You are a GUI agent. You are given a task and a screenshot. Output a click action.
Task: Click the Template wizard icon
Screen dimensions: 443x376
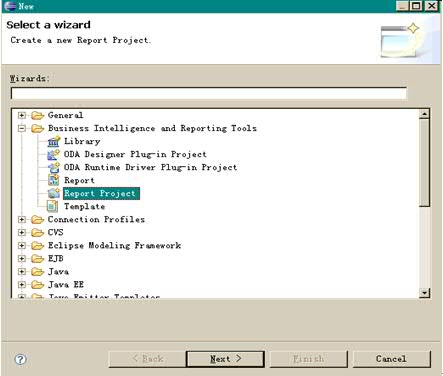[x=53, y=206]
